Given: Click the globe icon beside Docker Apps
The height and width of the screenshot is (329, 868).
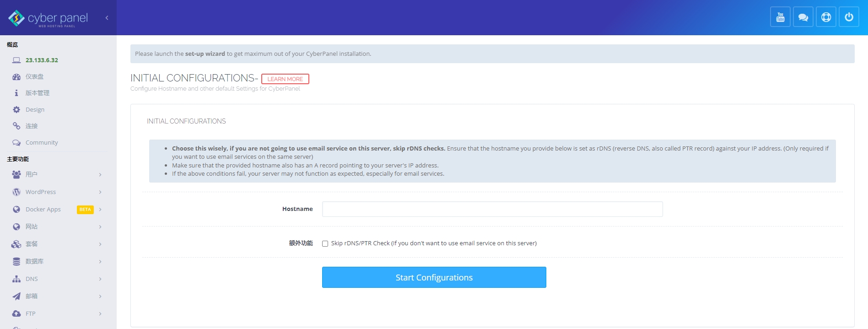Looking at the screenshot, I should click(x=16, y=210).
